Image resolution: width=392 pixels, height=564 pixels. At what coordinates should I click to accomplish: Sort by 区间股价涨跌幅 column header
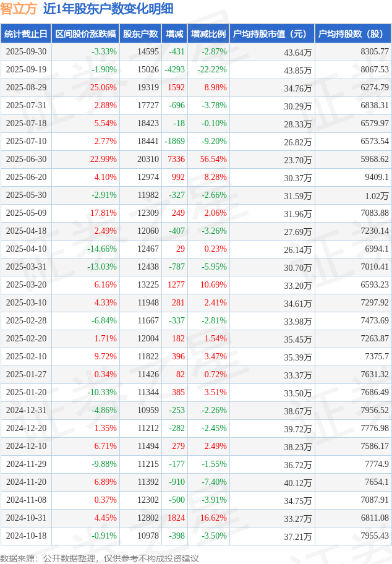click(x=85, y=34)
